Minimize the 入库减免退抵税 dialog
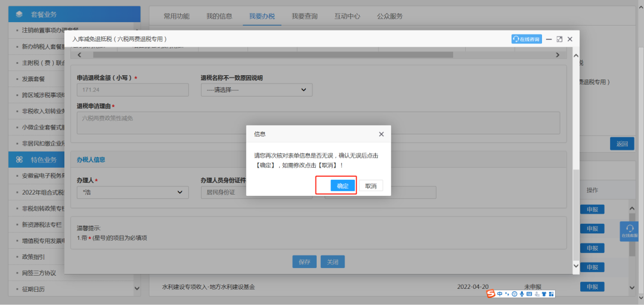 tap(549, 39)
